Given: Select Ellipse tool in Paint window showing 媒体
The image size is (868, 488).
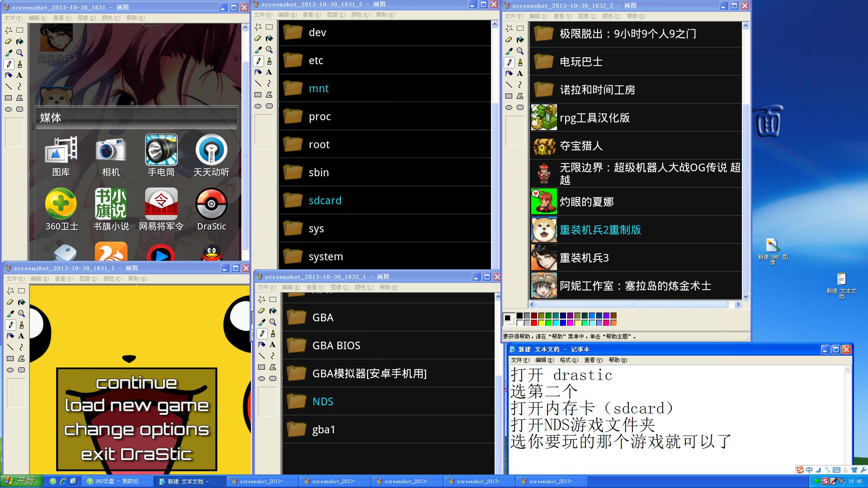Looking at the screenshot, I should pyautogui.click(x=8, y=109).
